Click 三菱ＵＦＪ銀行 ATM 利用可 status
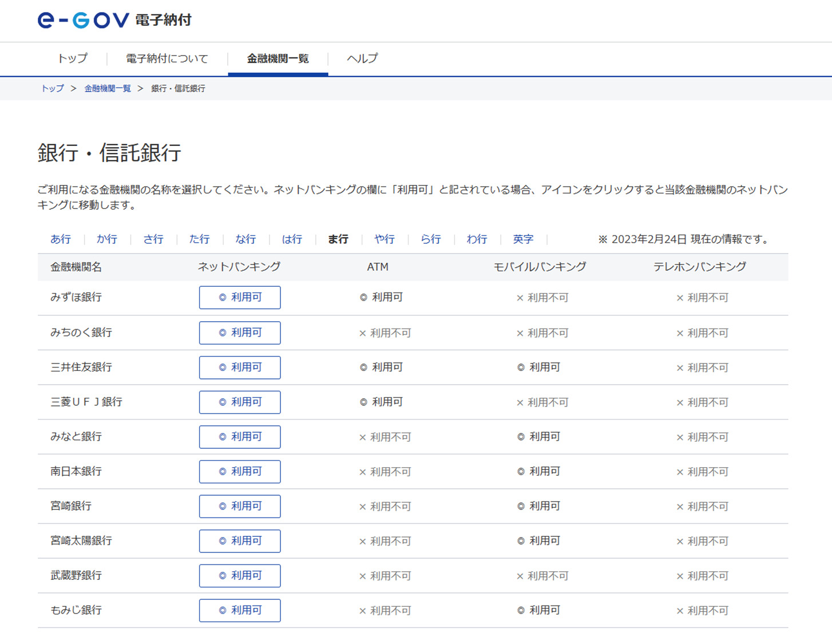Viewport: 832px width, 644px height. click(381, 402)
